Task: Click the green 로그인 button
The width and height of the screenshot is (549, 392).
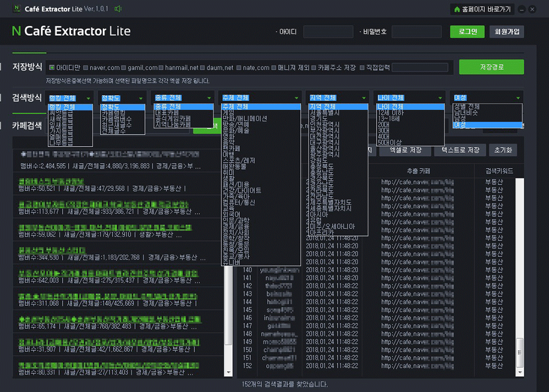Action: click(x=467, y=31)
